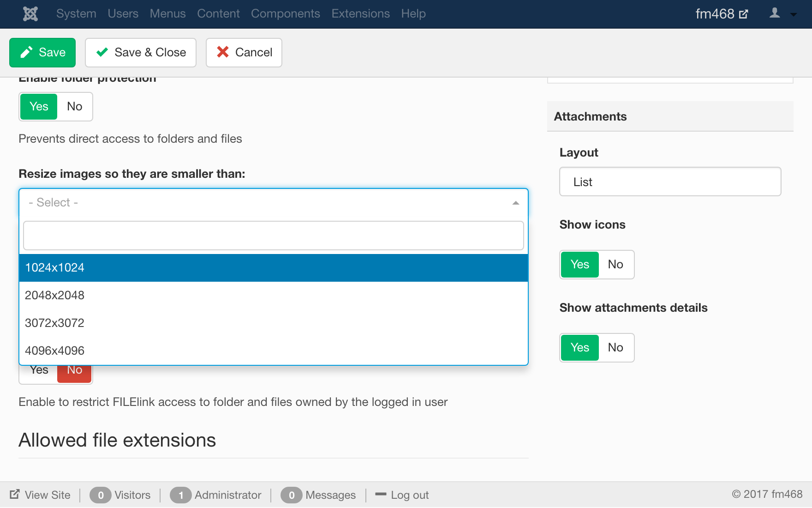This screenshot has height=508, width=812.
Task: Click the Log out dash icon
Action: (381, 494)
